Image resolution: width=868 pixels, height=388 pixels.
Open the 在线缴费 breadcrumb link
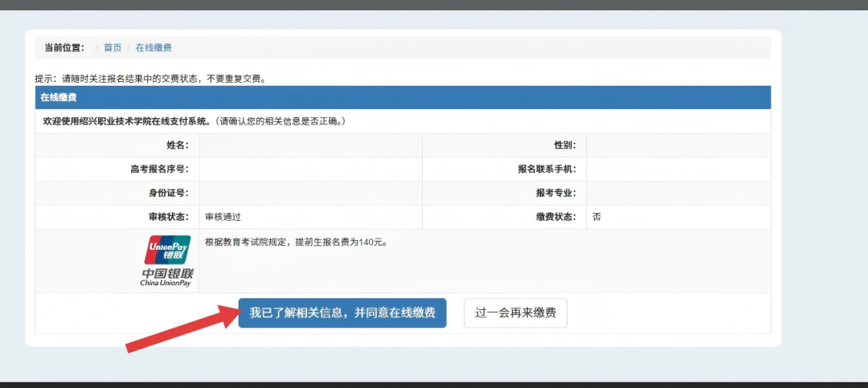point(154,48)
